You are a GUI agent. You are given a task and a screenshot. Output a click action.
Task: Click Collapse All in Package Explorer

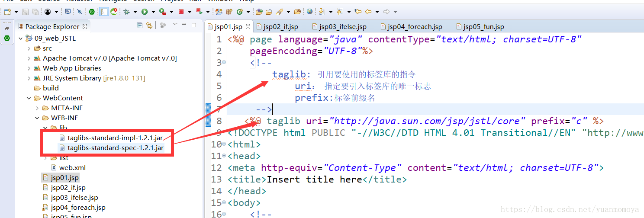pyautogui.click(x=139, y=26)
